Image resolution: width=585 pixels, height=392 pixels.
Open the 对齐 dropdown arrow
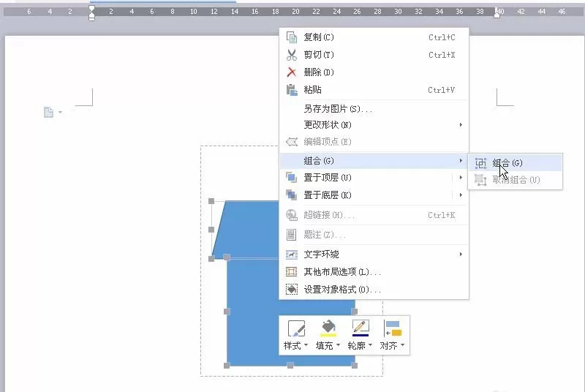(403, 345)
